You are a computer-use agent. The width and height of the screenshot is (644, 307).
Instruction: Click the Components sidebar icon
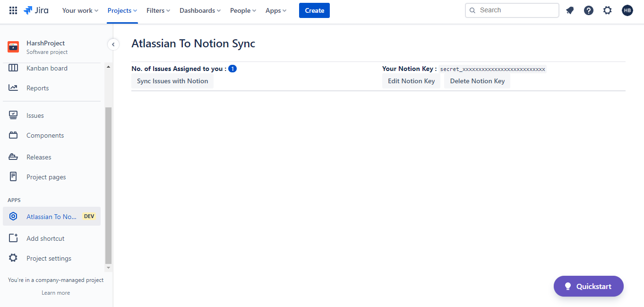coord(13,135)
